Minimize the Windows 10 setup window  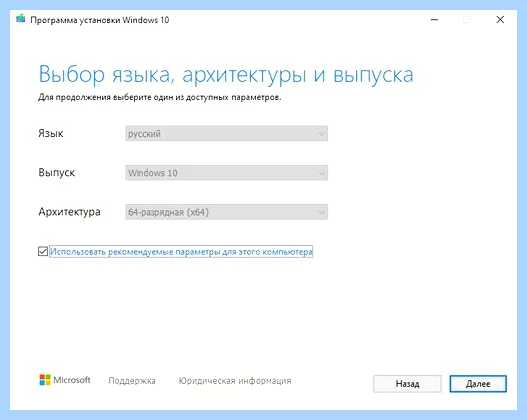coord(434,20)
